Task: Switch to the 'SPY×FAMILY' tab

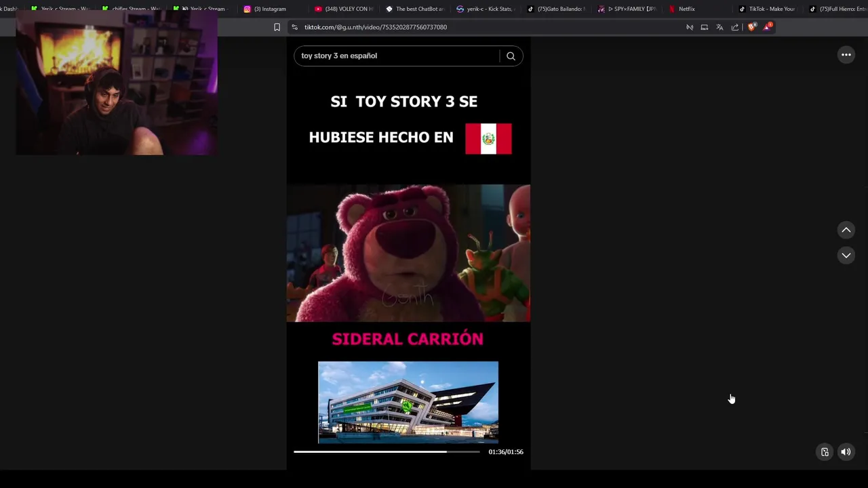Action: pyautogui.click(x=627, y=9)
